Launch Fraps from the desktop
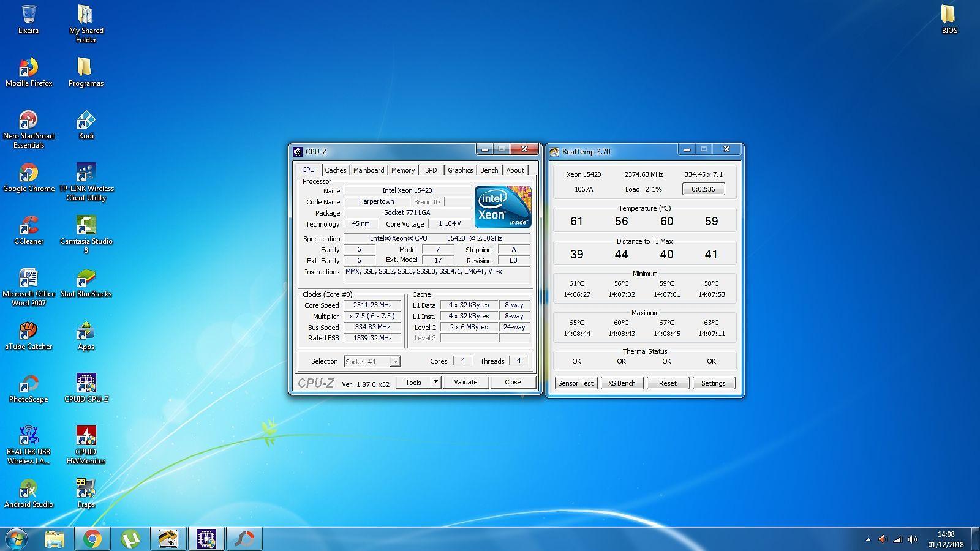 86,493
